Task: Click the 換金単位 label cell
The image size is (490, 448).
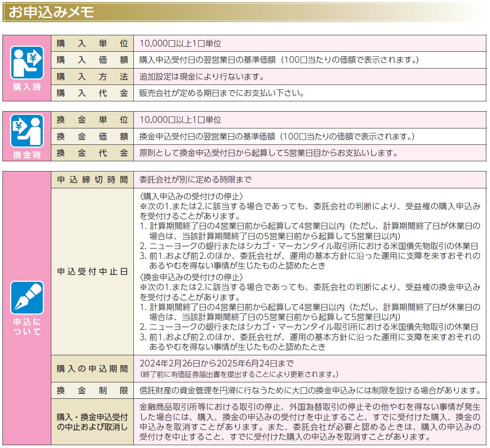Action: [92, 120]
